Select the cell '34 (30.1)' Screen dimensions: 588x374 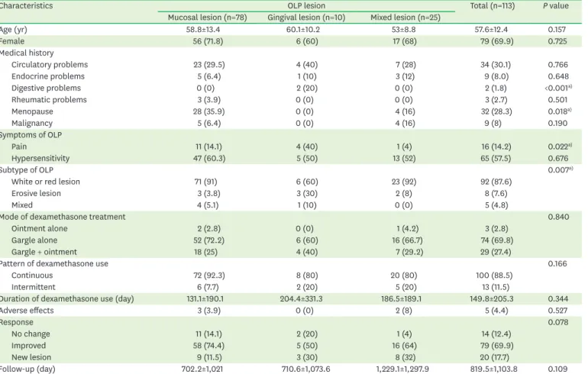496,65
